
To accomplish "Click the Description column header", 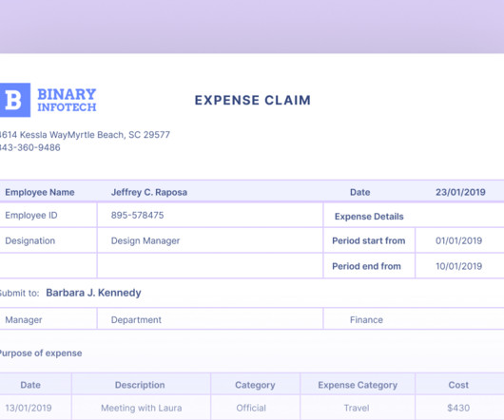I will coord(140,385).
